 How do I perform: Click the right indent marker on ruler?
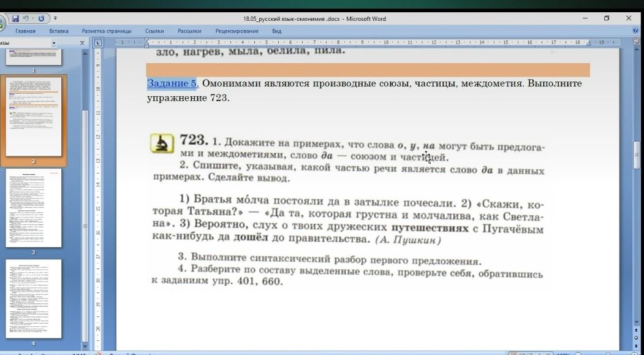[x=590, y=43]
